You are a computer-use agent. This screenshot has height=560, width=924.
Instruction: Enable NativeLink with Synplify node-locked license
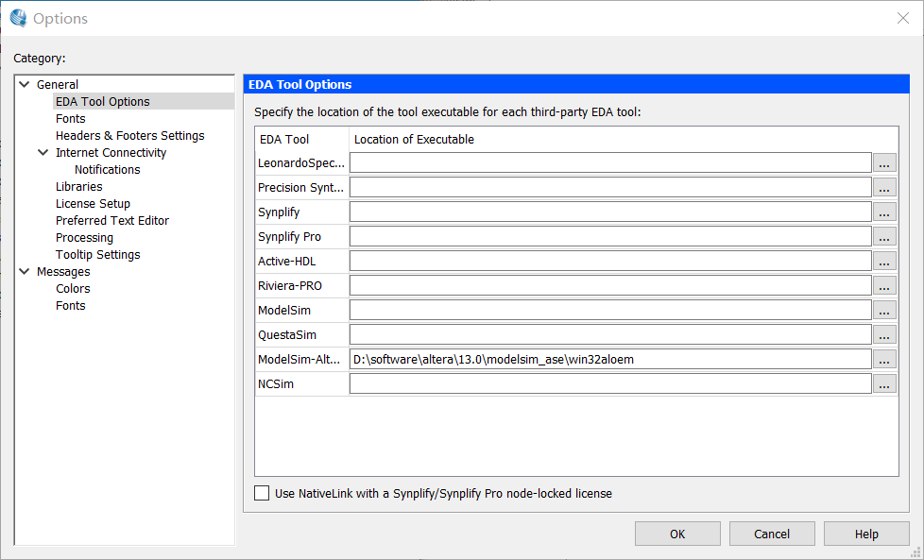click(262, 493)
